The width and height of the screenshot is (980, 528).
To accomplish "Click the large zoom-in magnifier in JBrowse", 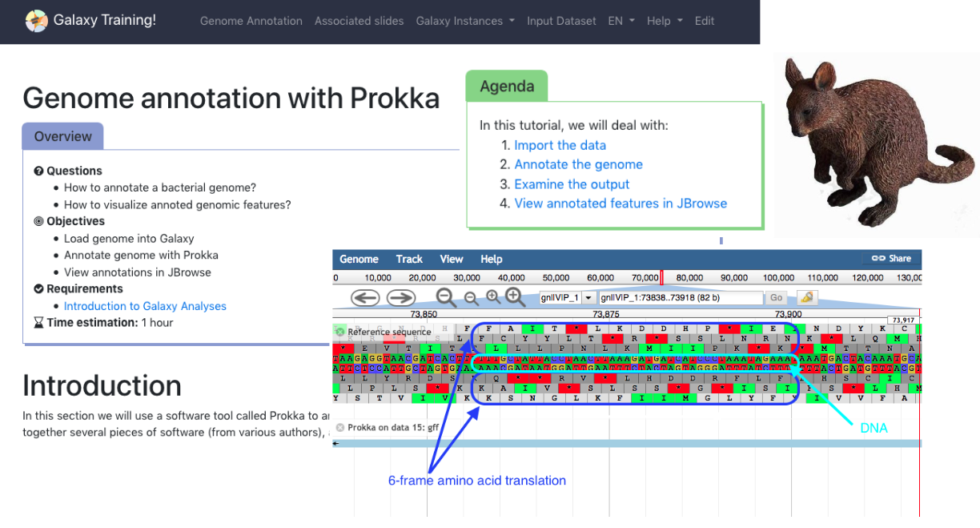I will 516,297.
